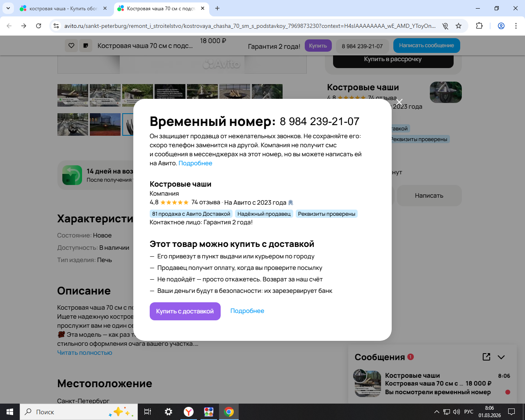Select the first gallery thumbnail in top row
The height and width of the screenshot is (420, 525).
coord(73,95)
